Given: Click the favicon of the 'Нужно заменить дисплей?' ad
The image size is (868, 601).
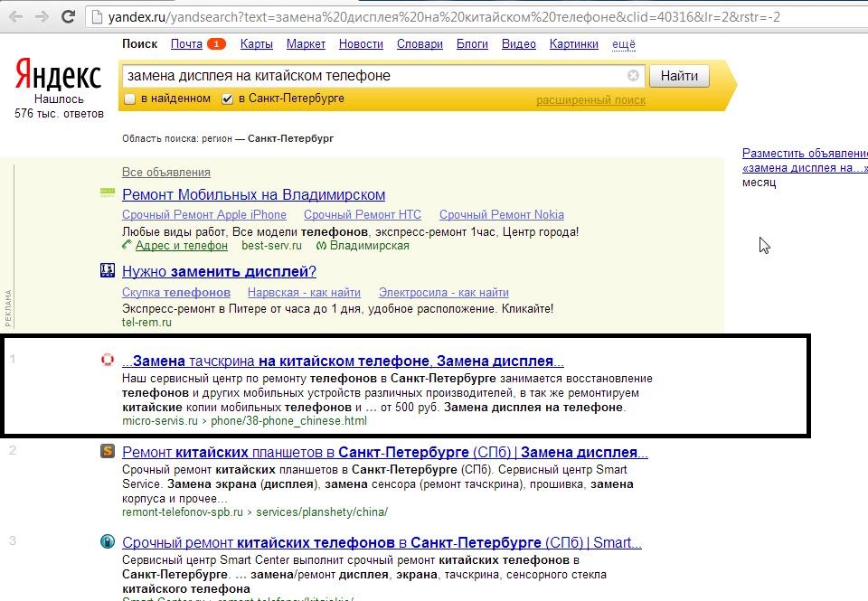Looking at the screenshot, I should tap(108, 270).
